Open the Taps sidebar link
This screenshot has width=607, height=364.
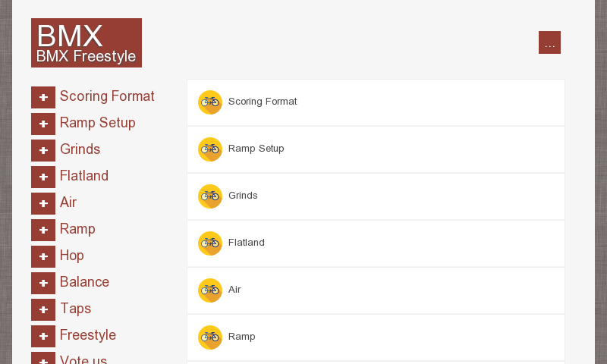pos(75,309)
